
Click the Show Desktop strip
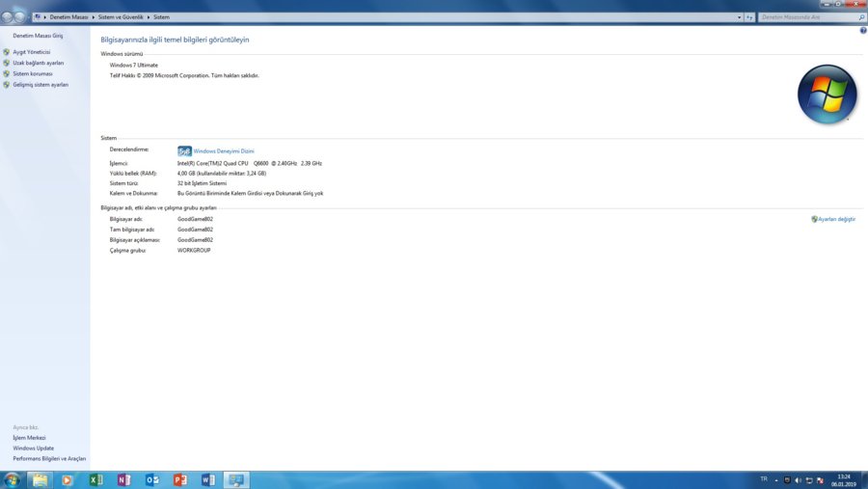(x=864, y=480)
